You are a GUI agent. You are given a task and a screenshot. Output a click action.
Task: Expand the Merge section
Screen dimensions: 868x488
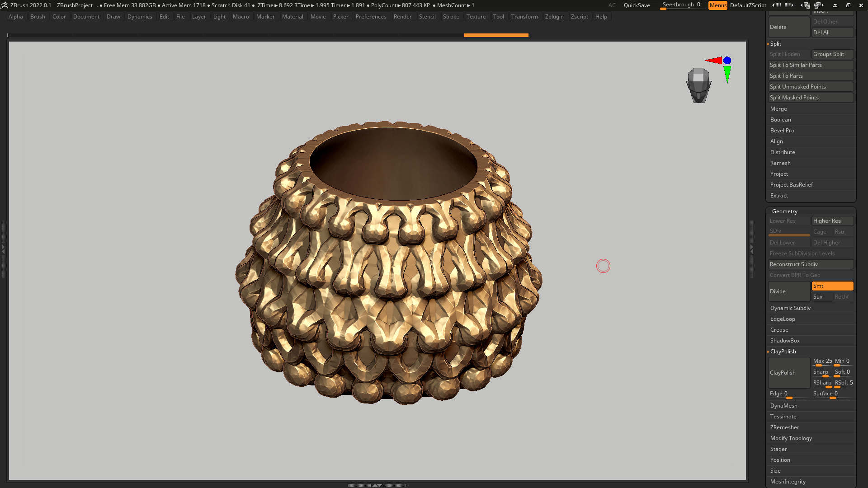pyautogui.click(x=778, y=109)
